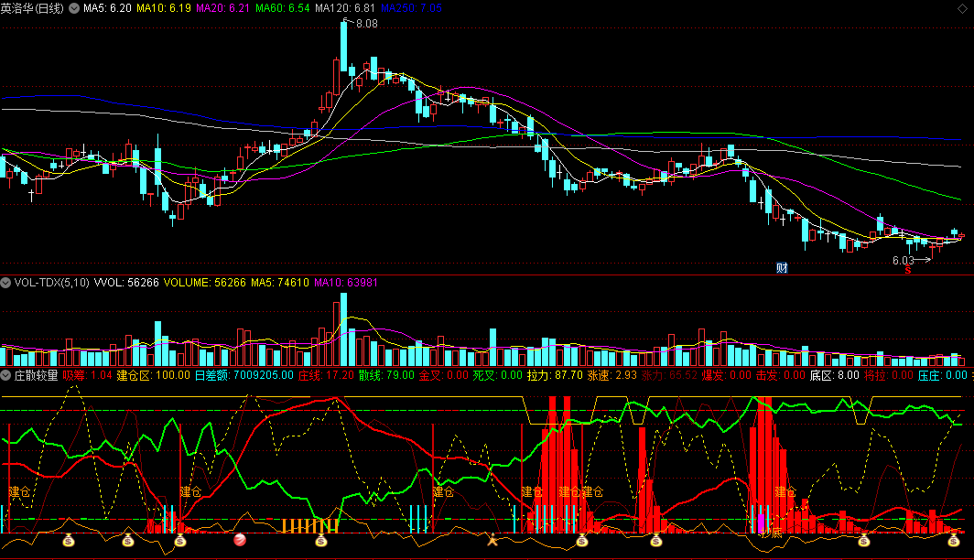This screenshot has height=560, width=974.
Task: Click the rightmost money bag icon
Action: pos(954,541)
